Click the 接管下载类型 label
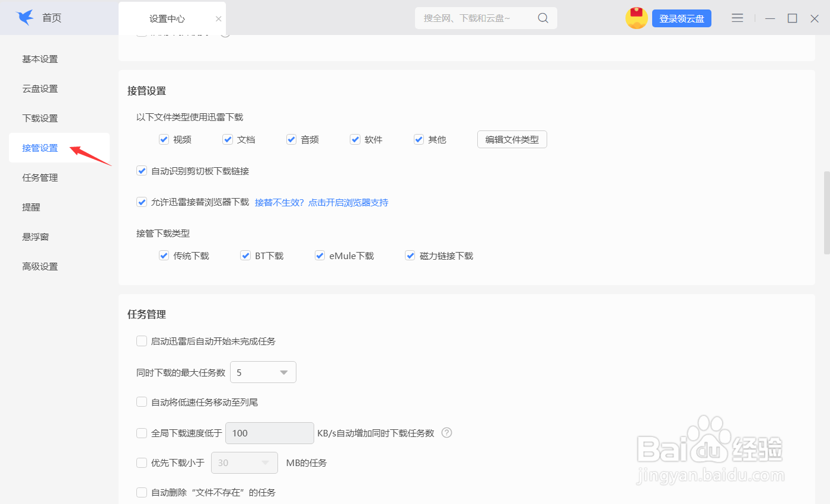This screenshot has width=830, height=504. tap(163, 234)
